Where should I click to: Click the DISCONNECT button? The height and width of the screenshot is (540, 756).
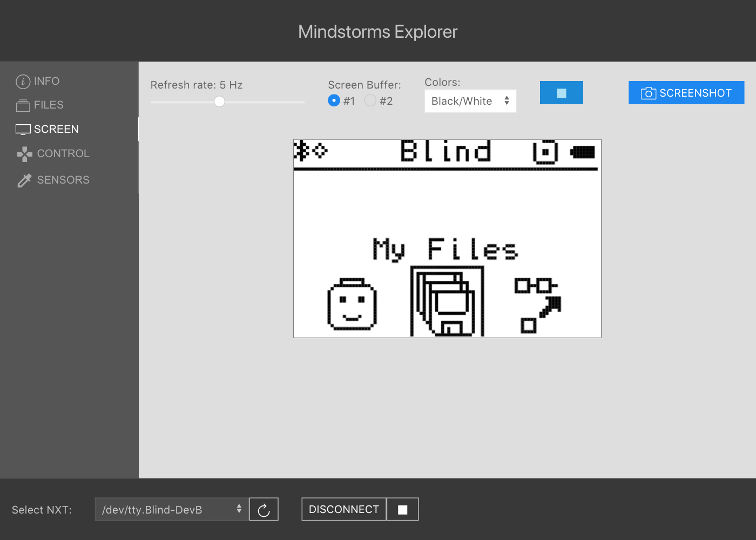[x=344, y=509]
